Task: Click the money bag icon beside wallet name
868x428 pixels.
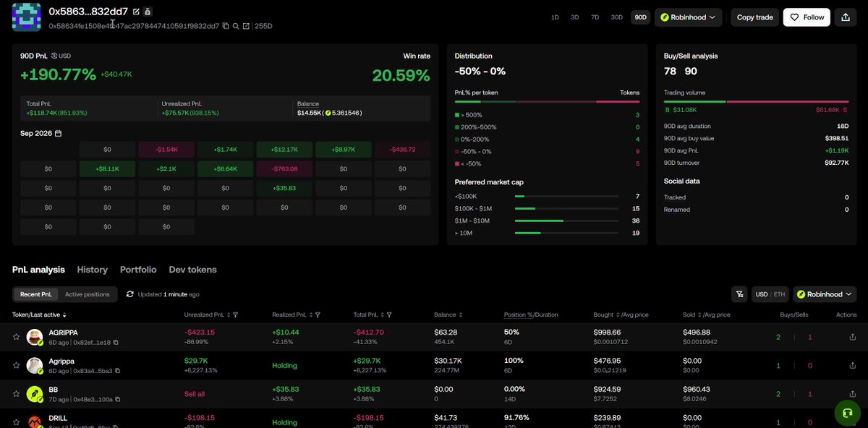Action: point(148,12)
